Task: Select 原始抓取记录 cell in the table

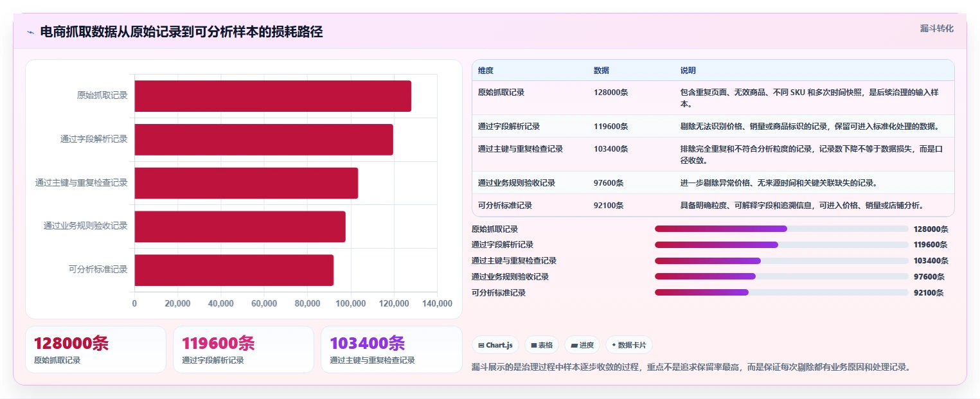Action: tap(501, 93)
